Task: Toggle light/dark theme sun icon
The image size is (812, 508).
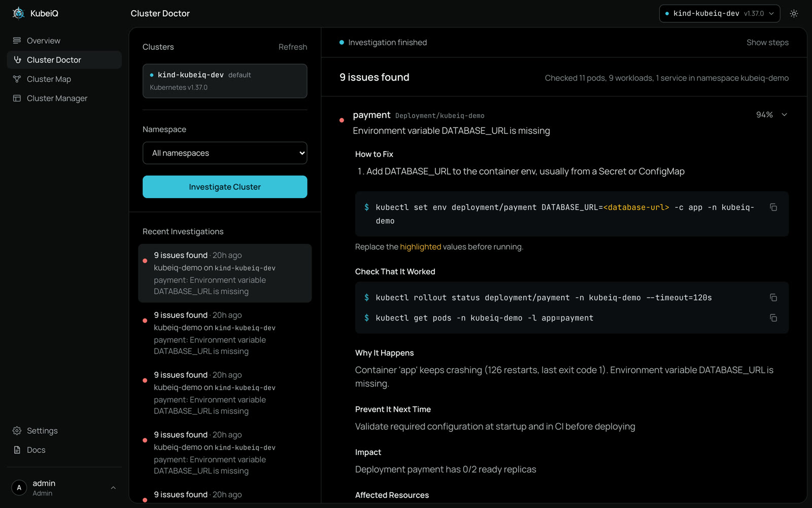Action: (794, 14)
